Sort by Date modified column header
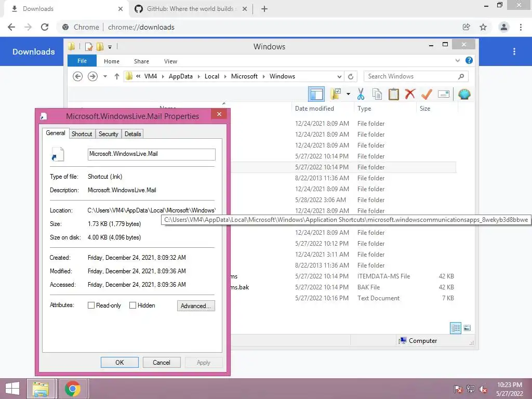This screenshot has height=399, width=532. click(322, 108)
